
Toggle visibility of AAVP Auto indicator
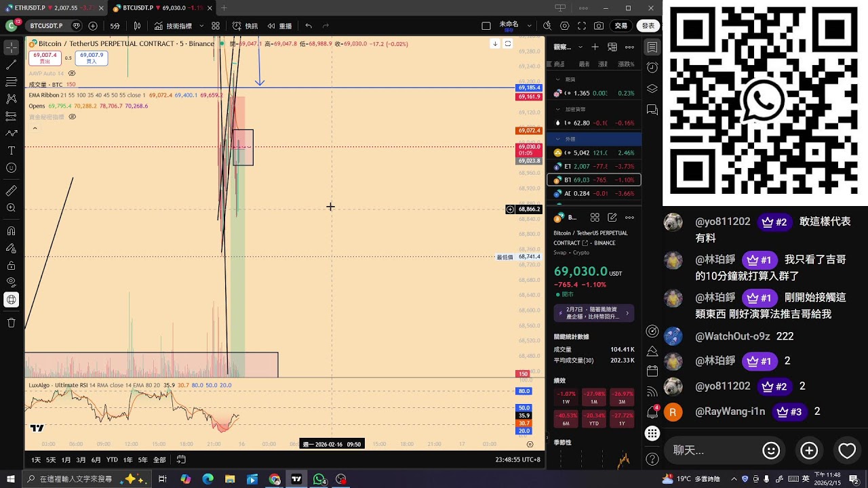coord(72,73)
